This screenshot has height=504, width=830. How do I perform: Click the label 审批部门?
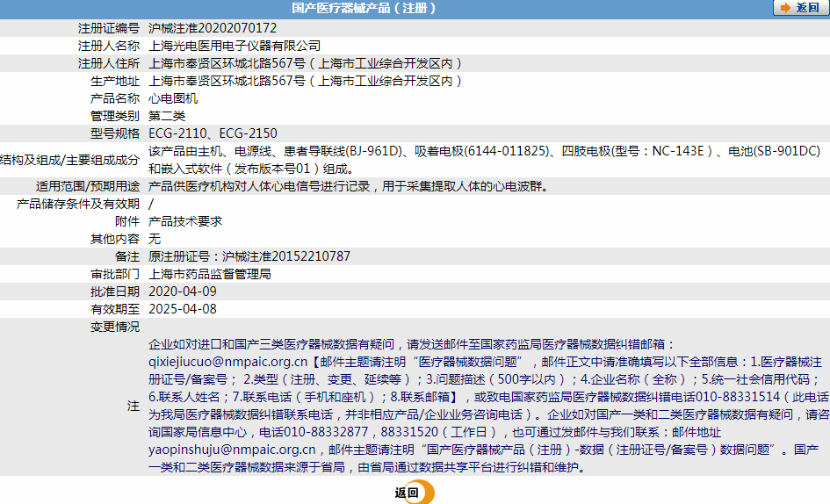pos(115,274)
